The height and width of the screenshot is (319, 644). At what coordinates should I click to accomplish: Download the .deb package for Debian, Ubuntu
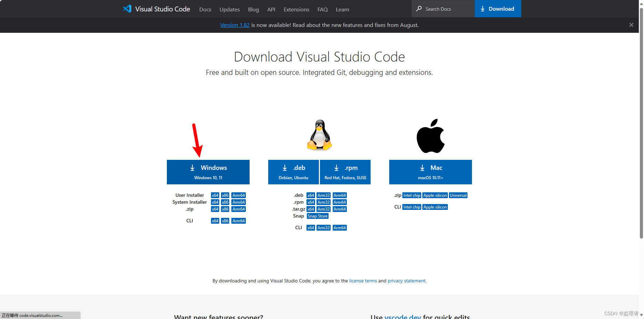click(x=293, y=172)
